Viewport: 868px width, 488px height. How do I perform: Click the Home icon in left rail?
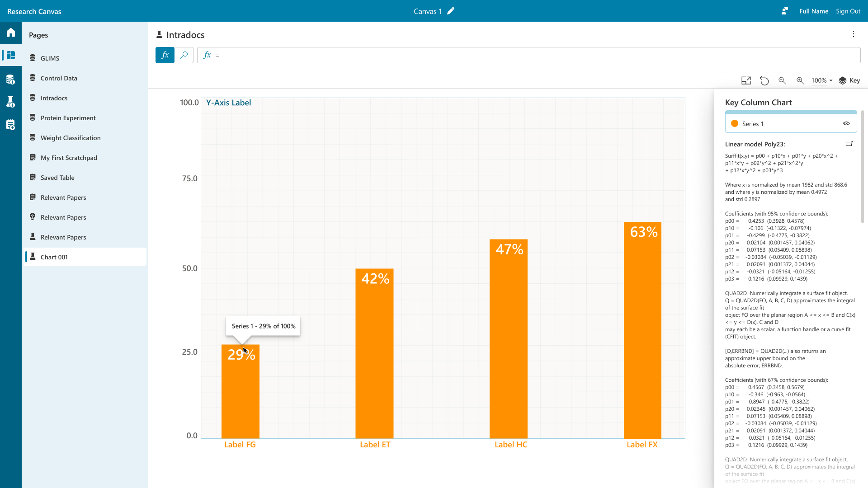(x=11, y=33)
